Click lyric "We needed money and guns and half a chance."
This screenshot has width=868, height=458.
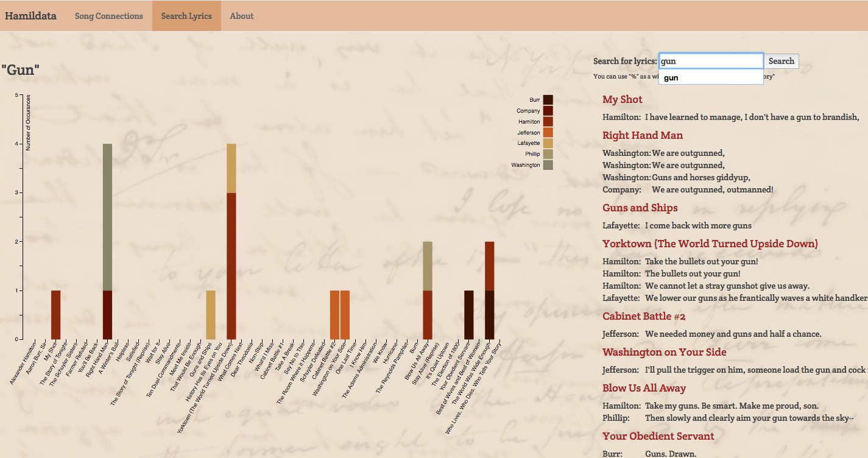coord(733,334)
